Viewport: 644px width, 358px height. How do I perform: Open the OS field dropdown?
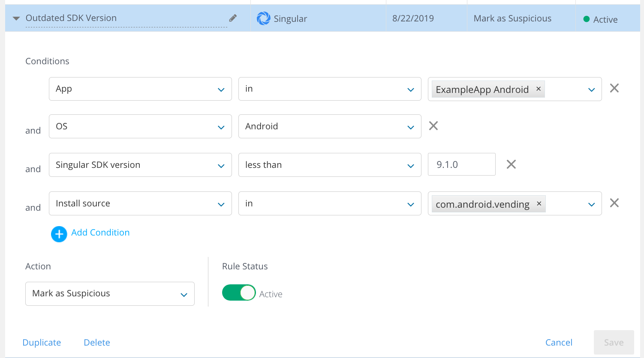click(140, 126)
